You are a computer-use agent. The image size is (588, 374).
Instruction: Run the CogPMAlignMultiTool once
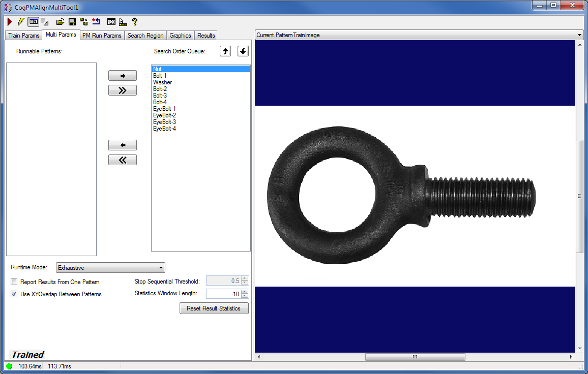tap(9, 22)
